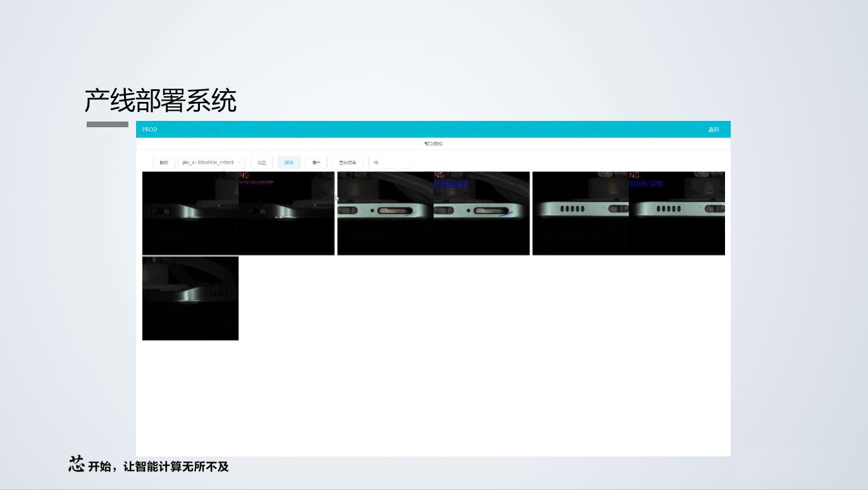868x490 pixels.
Task: Click the PROD label in the header bar
Action: pos(149,129)
